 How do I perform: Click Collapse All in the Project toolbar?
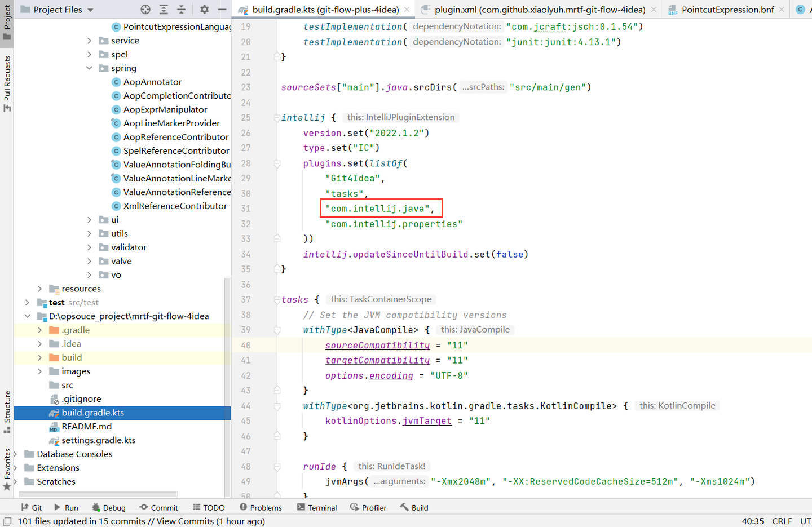click(181, 10)
